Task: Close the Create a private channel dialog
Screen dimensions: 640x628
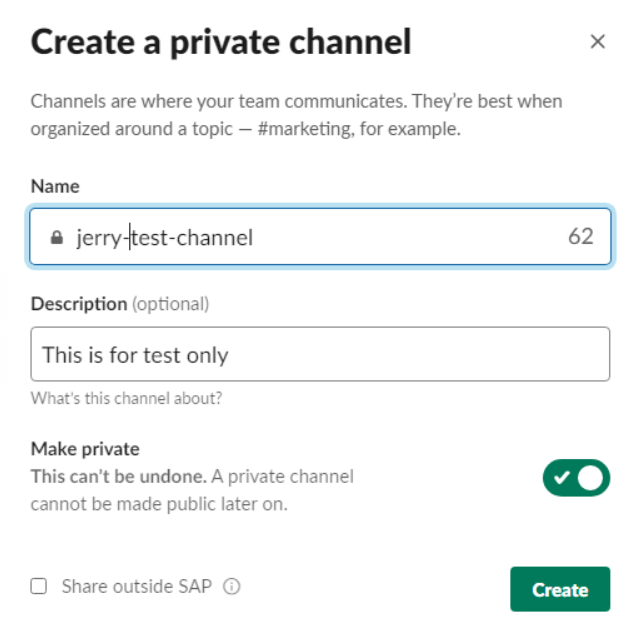Action: tap(597, 41)
